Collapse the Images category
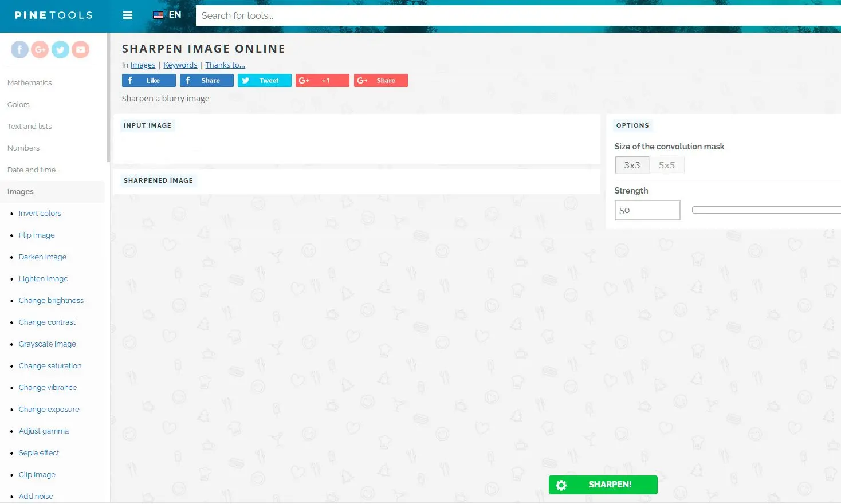 [x=21, y=192]
